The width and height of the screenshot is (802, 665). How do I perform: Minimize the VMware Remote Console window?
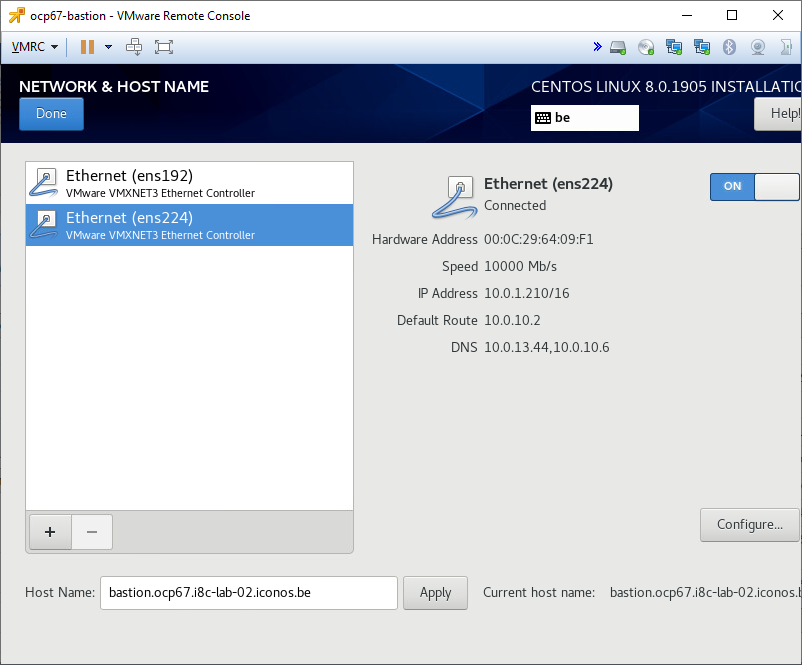pyautogui.click(x=687, y=15)
